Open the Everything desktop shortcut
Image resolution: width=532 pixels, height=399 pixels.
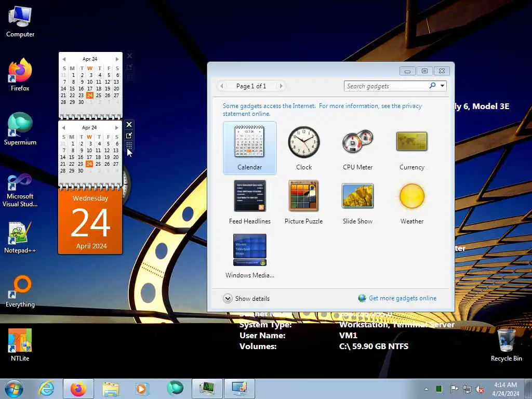tap(20, 291)
